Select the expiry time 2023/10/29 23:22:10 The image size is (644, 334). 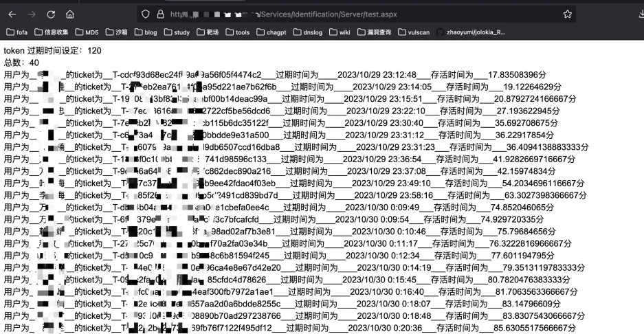click(x=386, y=111)
